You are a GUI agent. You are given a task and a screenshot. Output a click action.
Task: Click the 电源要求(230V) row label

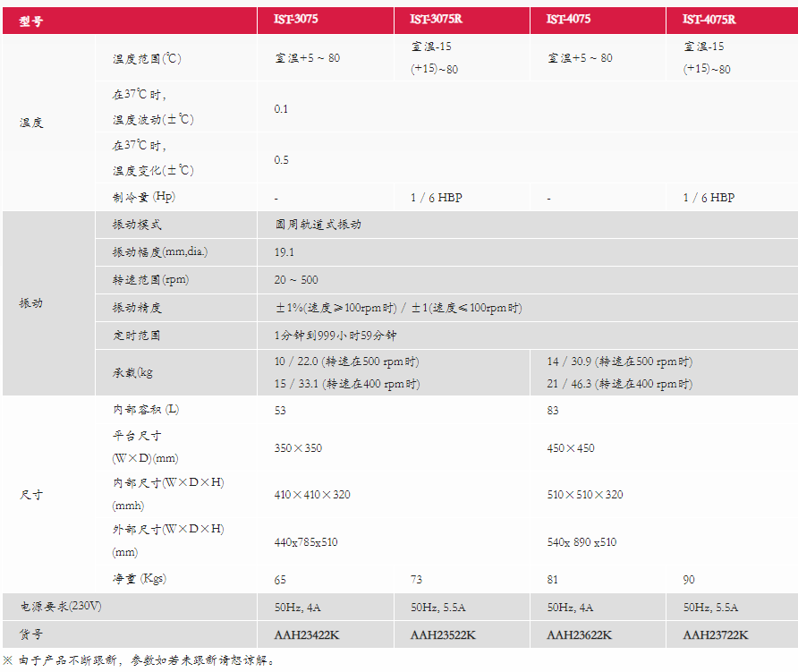coord(61,607)
